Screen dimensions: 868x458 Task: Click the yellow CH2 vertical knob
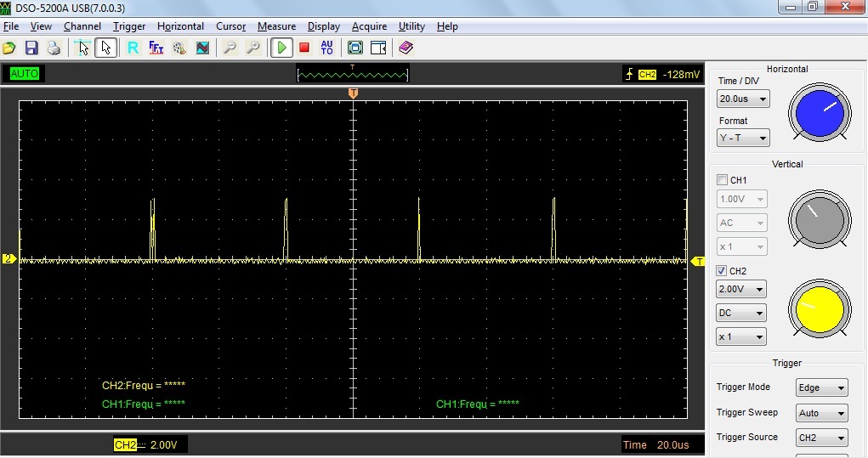(820, 309)
